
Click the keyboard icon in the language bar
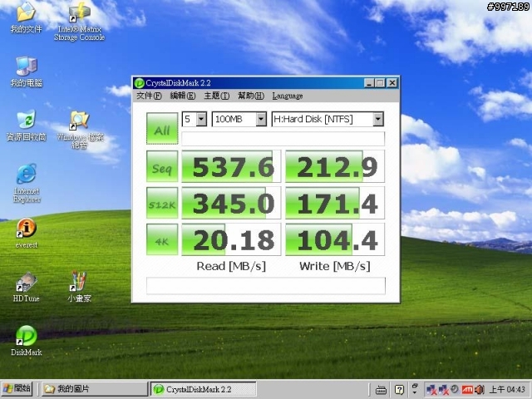[381, 390]
